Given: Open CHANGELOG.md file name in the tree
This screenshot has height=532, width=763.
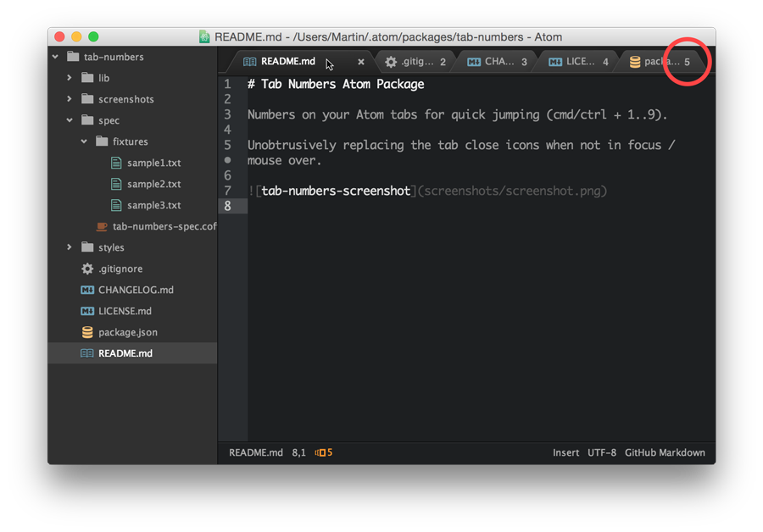Looking at the screenshot, I should (136, 290).
